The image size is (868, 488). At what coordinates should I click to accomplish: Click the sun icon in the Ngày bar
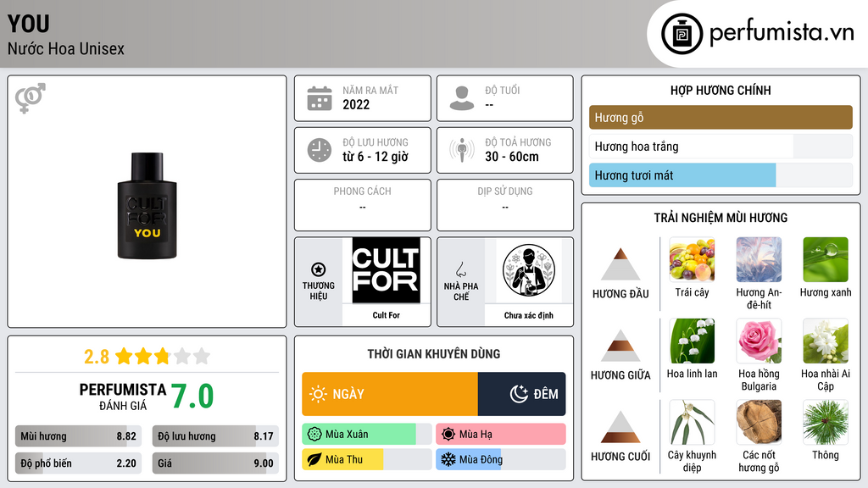click(319, 394)
